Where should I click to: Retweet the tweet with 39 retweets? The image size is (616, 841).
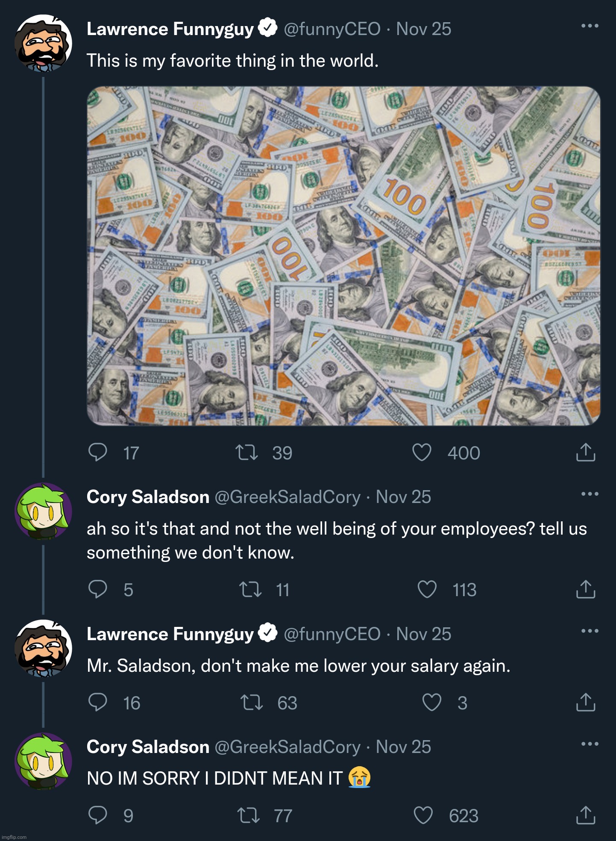click(247, 453)
